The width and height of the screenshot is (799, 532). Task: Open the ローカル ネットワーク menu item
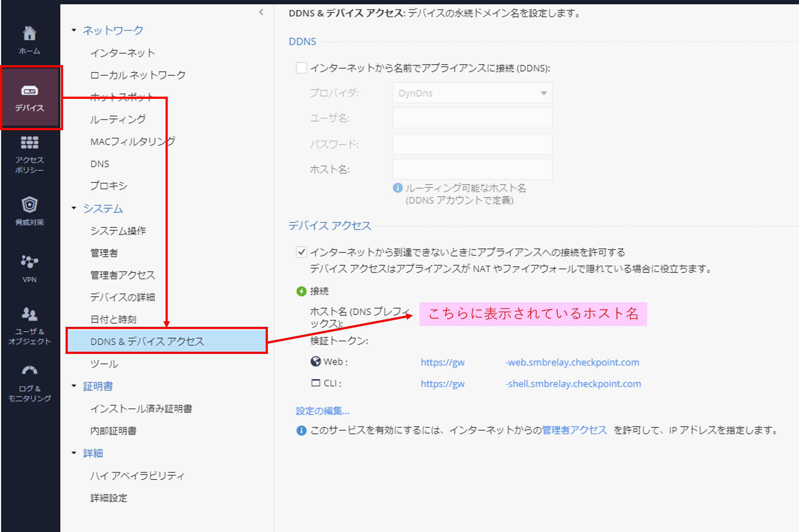coord(138,75)
